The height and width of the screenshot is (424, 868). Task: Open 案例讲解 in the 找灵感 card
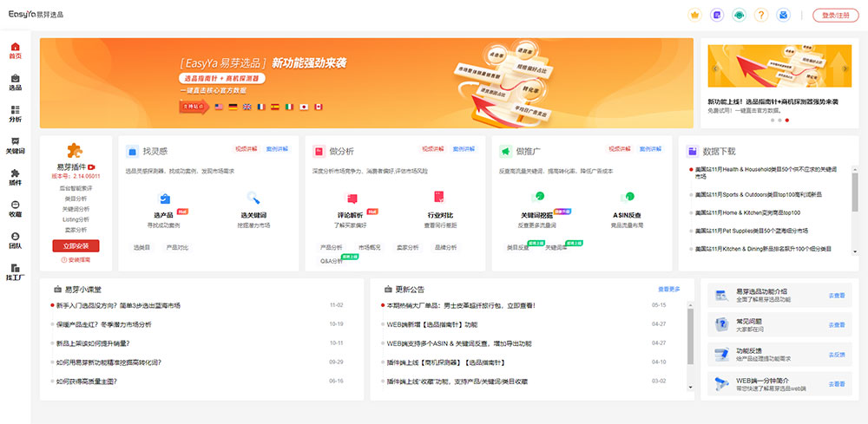277,149
